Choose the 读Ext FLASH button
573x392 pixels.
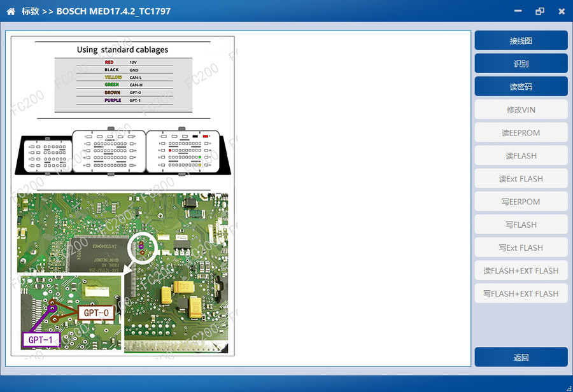pyautogui.click(x=521, y=179)
